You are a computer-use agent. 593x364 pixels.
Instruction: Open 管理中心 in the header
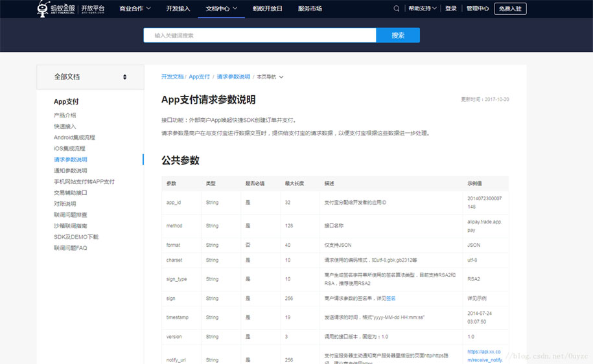(478, 8)
